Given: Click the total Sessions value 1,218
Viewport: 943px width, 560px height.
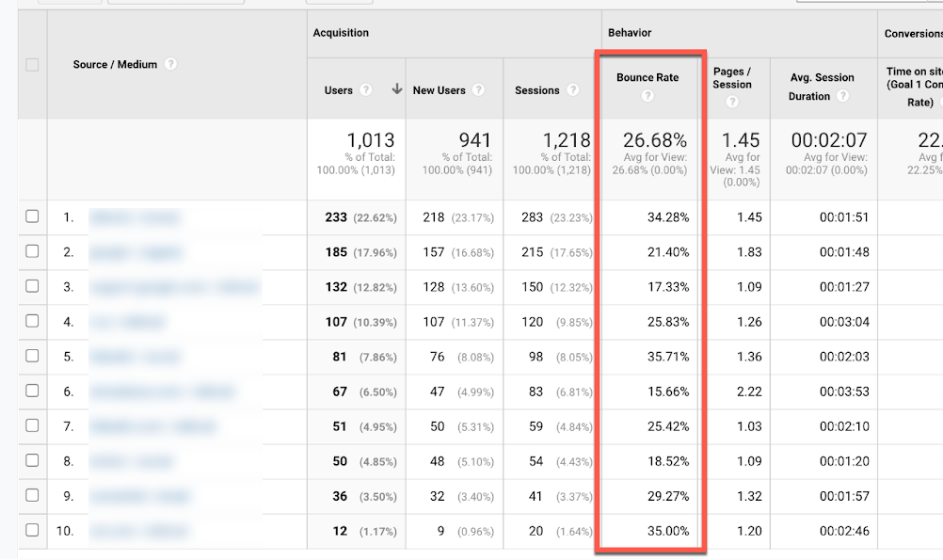Looking at the screenshot, I should pos(567,140).
